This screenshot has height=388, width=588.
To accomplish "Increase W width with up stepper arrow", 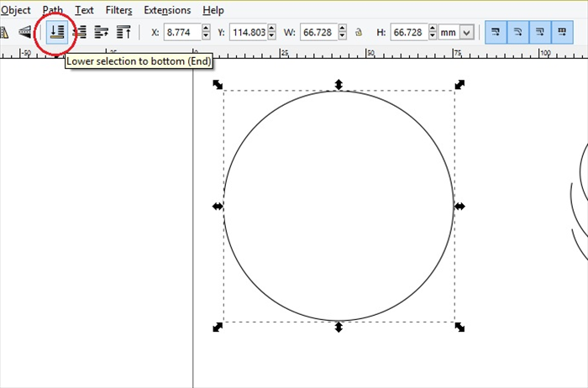I will coord(342,29).
